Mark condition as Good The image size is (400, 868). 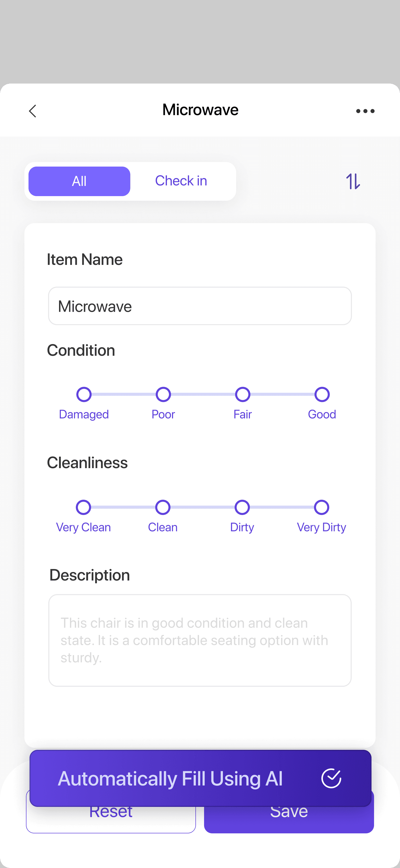point(322,395)
